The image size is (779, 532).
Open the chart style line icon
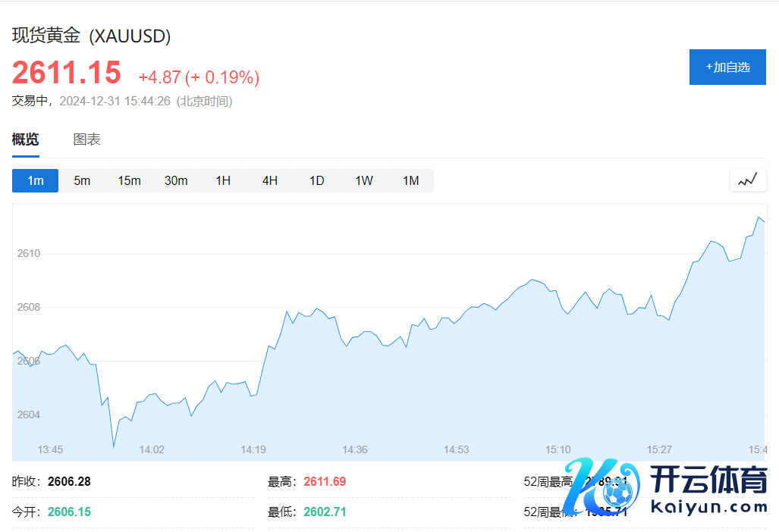[747, 180]
